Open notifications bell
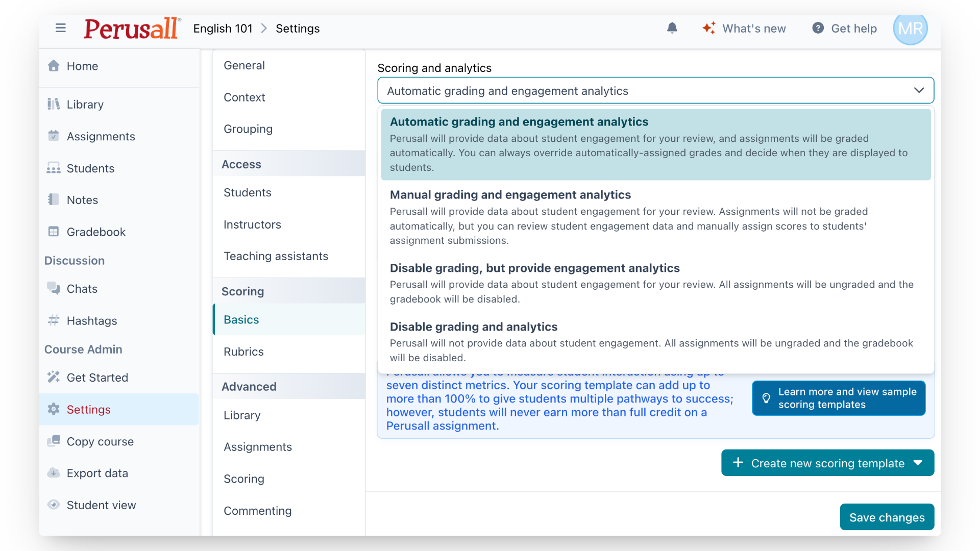980x551 pixels. 672,28
